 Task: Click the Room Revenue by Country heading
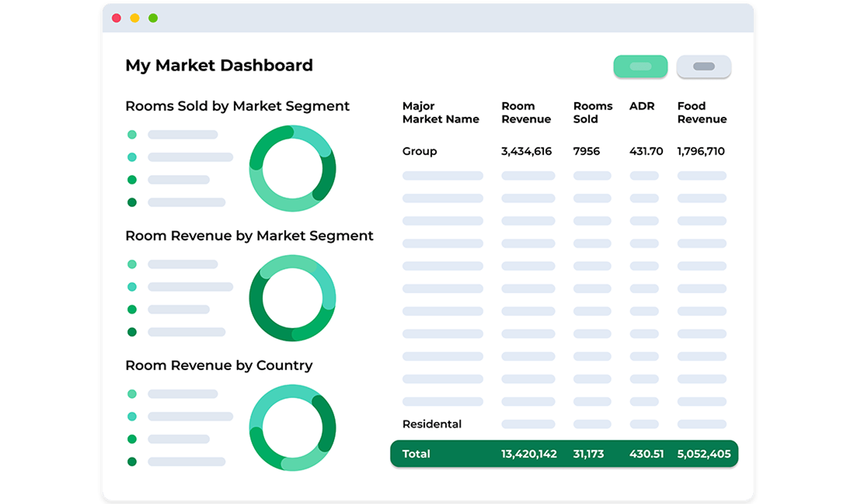point(219,365)
